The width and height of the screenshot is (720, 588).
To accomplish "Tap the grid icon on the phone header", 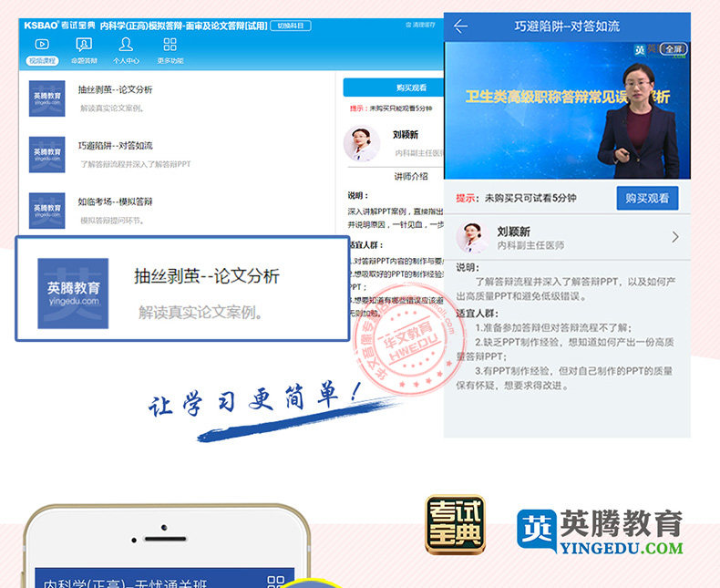I will pos(276,582).
